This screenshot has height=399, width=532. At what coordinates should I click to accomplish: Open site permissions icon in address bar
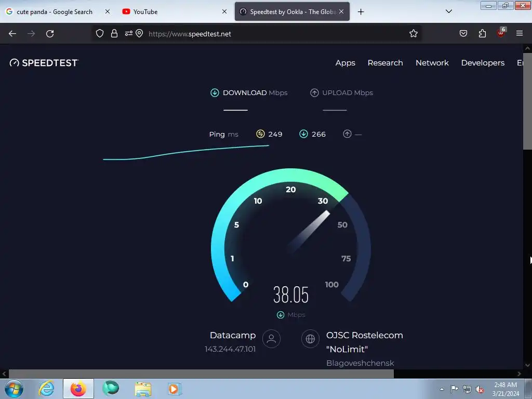pos(129,34)
